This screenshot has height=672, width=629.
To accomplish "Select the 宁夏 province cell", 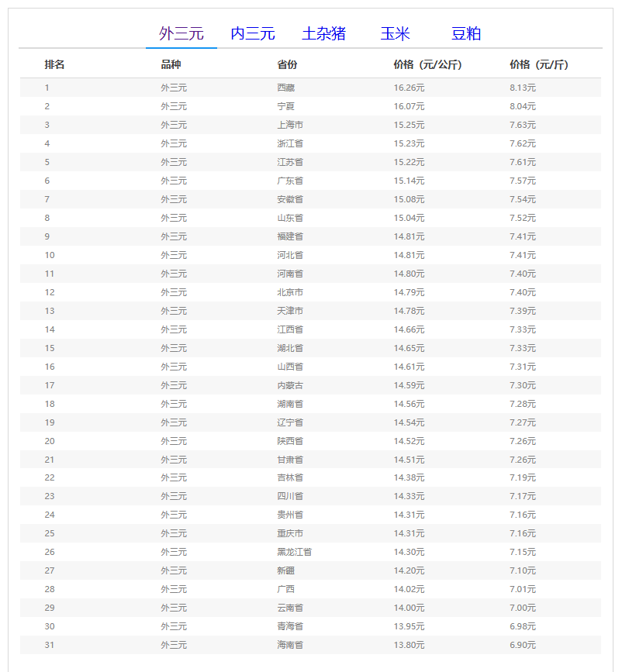I will coord(285,106).
